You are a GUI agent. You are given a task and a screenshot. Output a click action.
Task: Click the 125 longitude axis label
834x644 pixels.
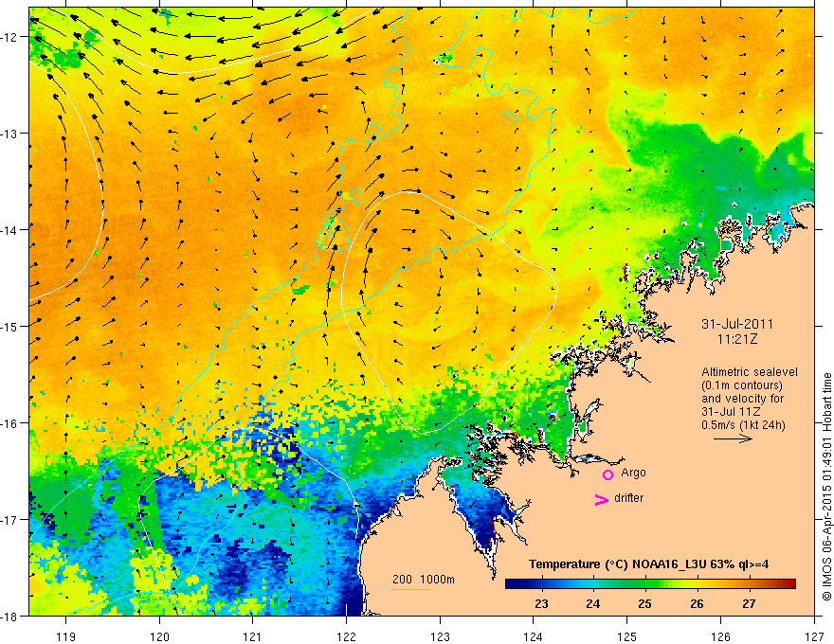(627, 636)
